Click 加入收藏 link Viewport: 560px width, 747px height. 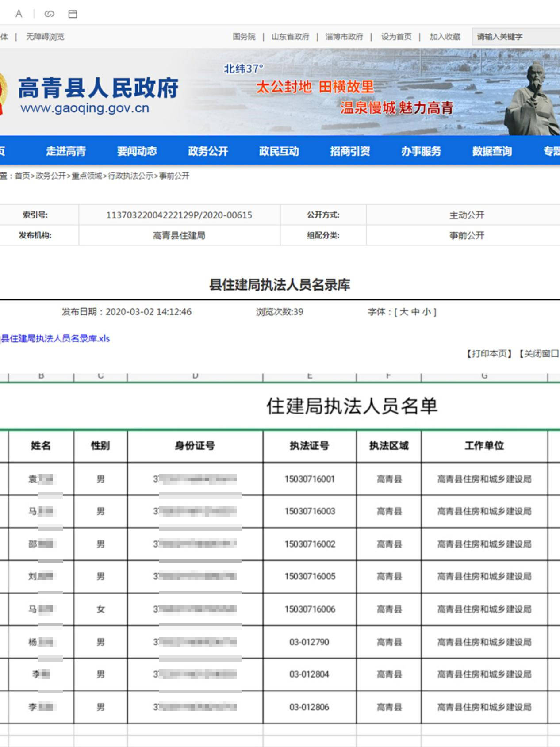click(445, 37)
